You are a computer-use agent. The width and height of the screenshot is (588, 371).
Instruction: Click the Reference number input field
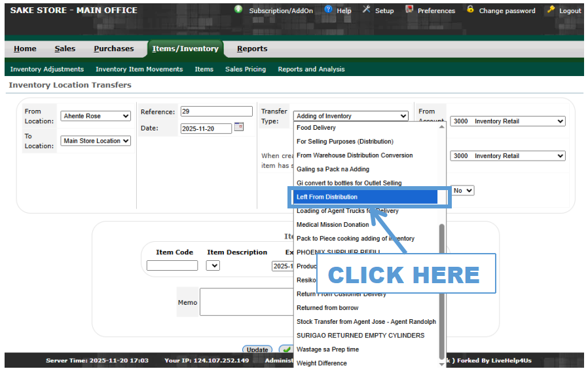point(216,111)
